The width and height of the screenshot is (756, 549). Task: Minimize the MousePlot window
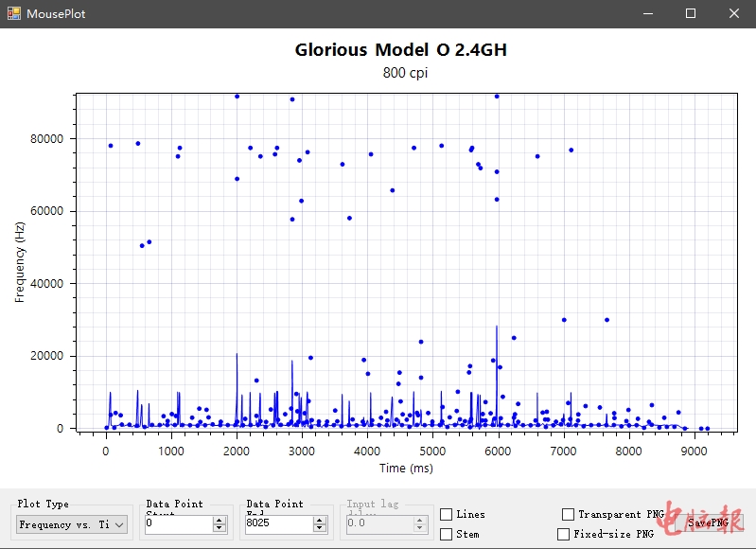tap(647, 13)
